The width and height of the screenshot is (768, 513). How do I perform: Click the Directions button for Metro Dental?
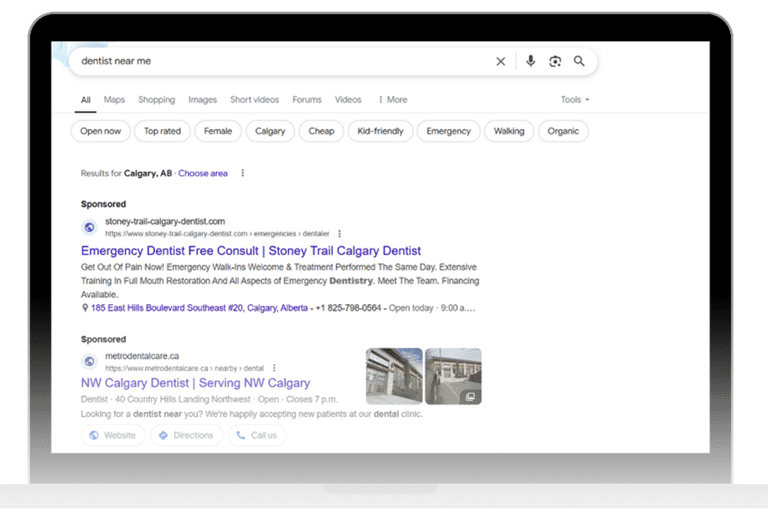(x=187, y=435)
